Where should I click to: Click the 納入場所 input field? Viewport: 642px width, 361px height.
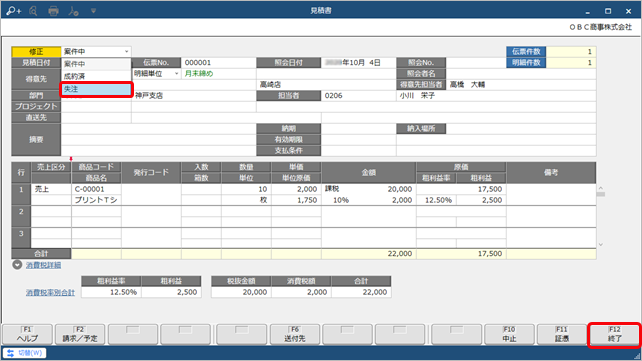click(521, 129)
